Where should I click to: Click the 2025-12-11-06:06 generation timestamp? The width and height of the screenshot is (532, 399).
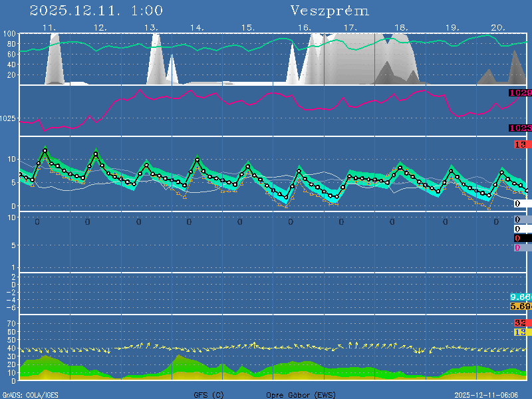click(491, 395)
